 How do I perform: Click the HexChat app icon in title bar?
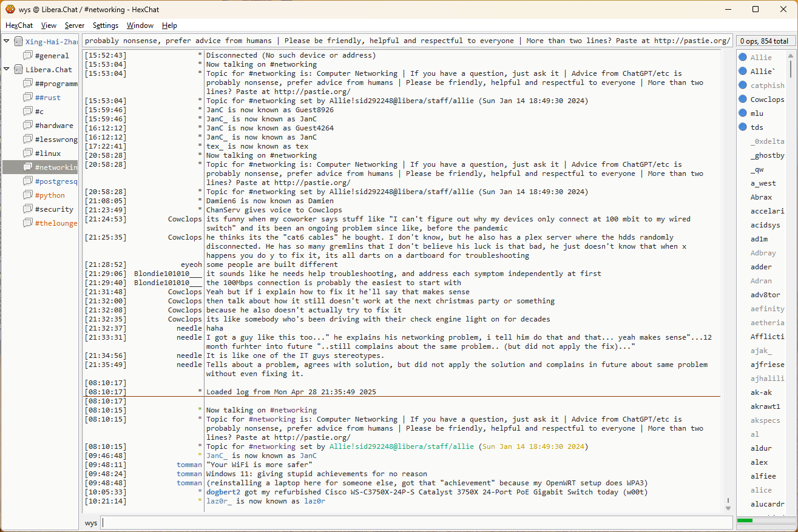10,9
